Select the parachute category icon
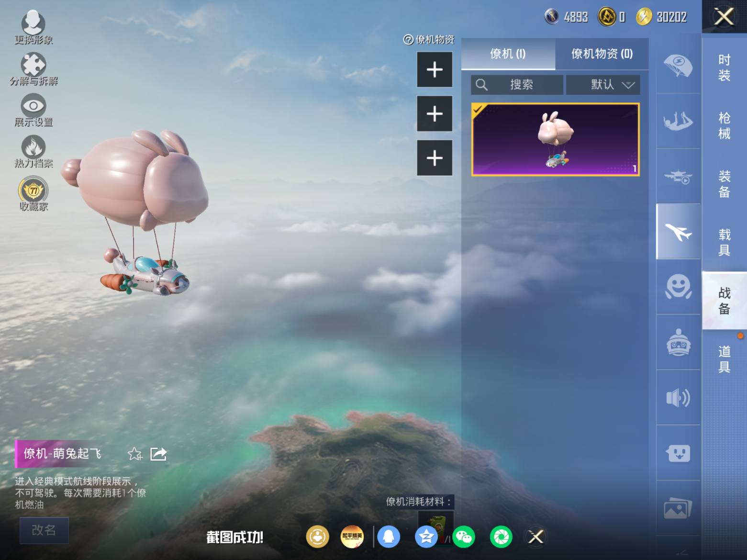This screenshot has height=560, width=747. coord(678,66)
